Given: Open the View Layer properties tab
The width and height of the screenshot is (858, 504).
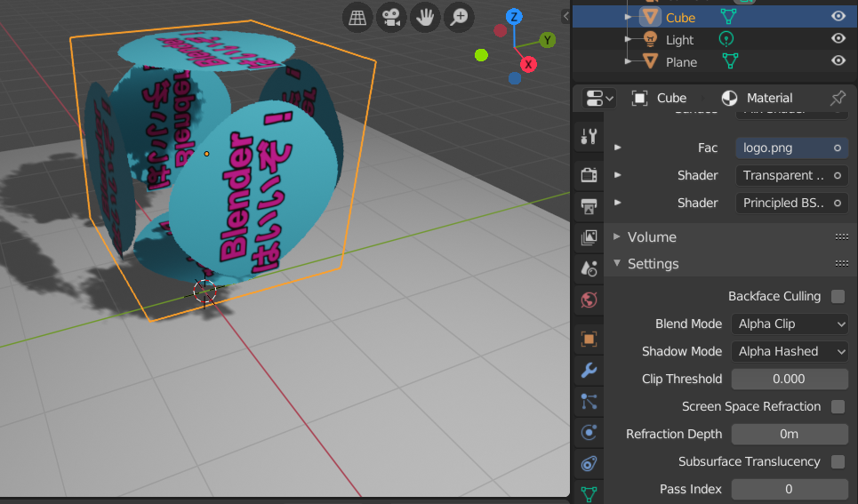Looking at the screenshot, I should [x=589, y=237].
